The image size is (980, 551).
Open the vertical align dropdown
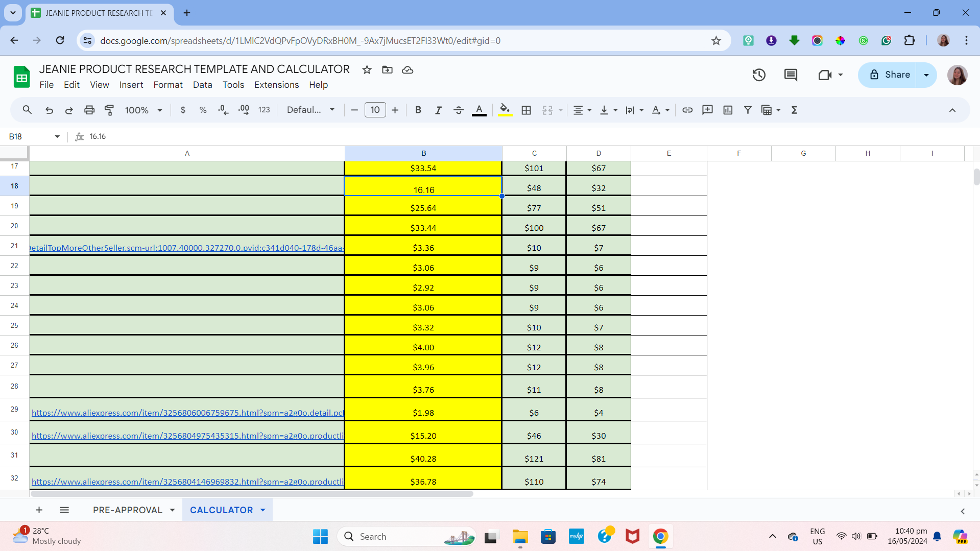609,110
